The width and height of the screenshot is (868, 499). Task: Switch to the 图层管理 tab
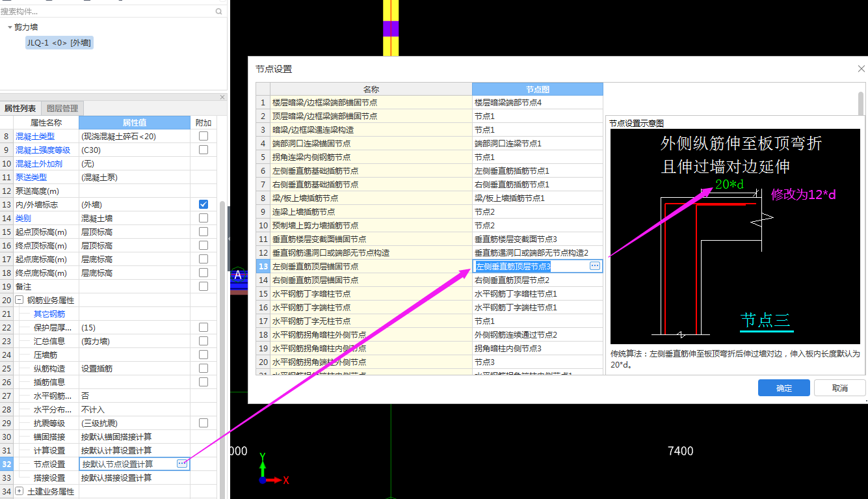pyautogui.click(x=62, y=109)
